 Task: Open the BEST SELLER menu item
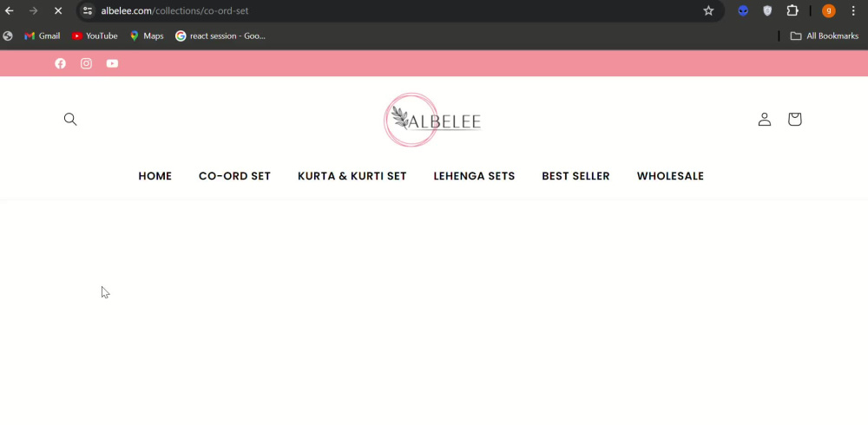point(575,176)
